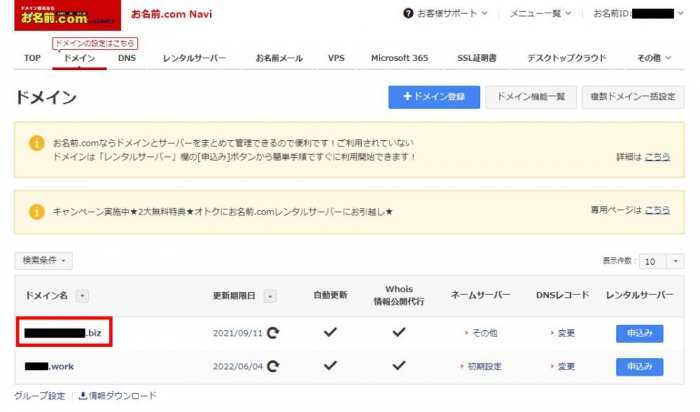
Task: Click 申込み for the .biz domain
Action: (x=640, y=333)
